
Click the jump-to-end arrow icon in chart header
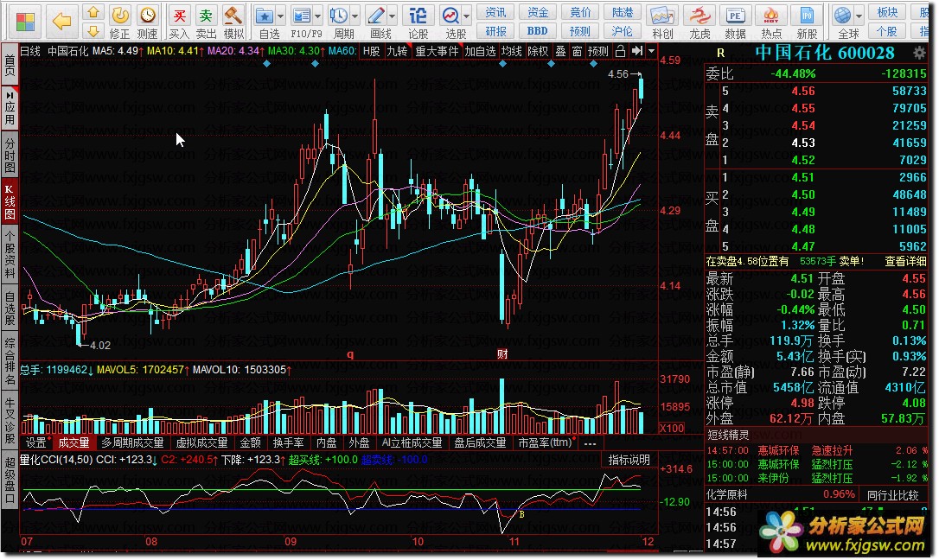(x=637, y=52)
